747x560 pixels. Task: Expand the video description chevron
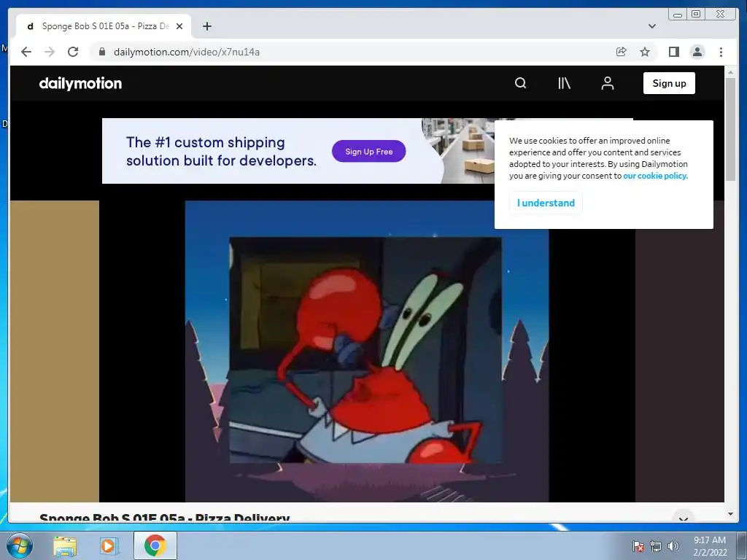click(x=683, y=518)
